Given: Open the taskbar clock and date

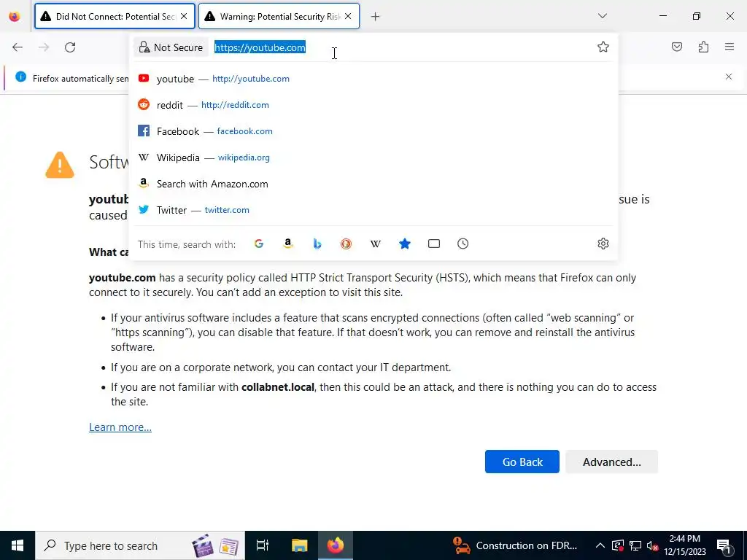Looking at the screenshot, I should 684,545.
